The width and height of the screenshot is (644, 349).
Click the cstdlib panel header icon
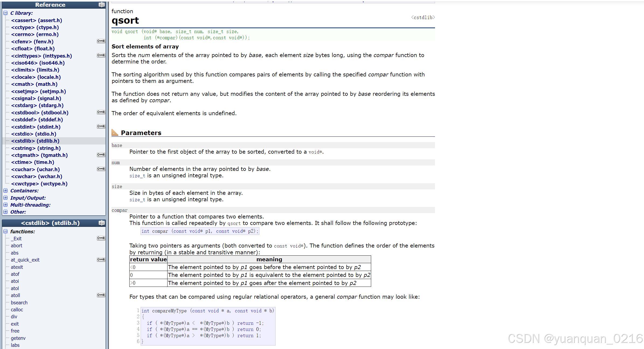tap(102, 223)
